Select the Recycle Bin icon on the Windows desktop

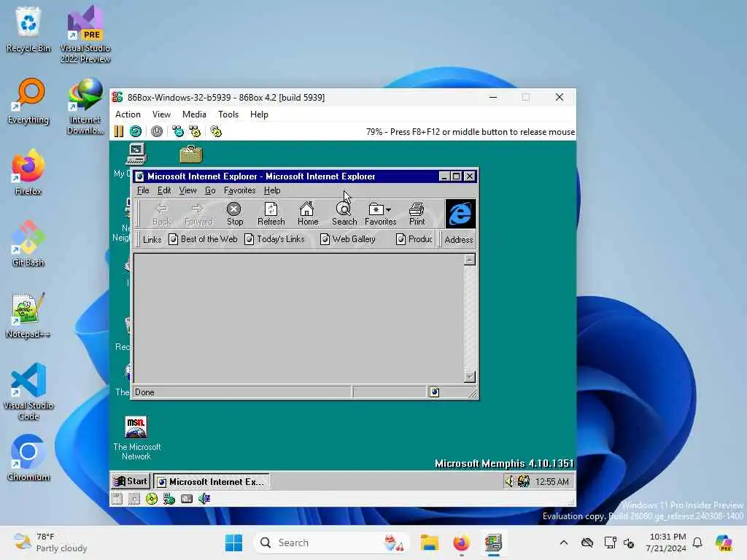[x=28, y=29]
